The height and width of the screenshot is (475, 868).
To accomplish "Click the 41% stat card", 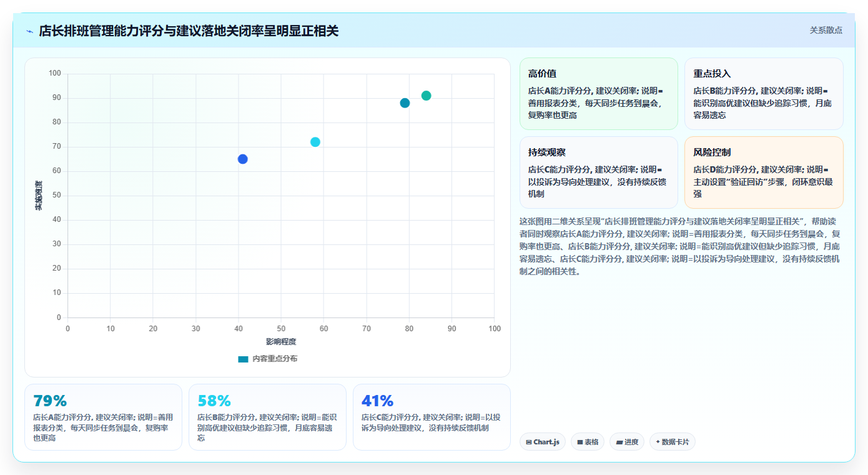I will [x=432, y=417].
